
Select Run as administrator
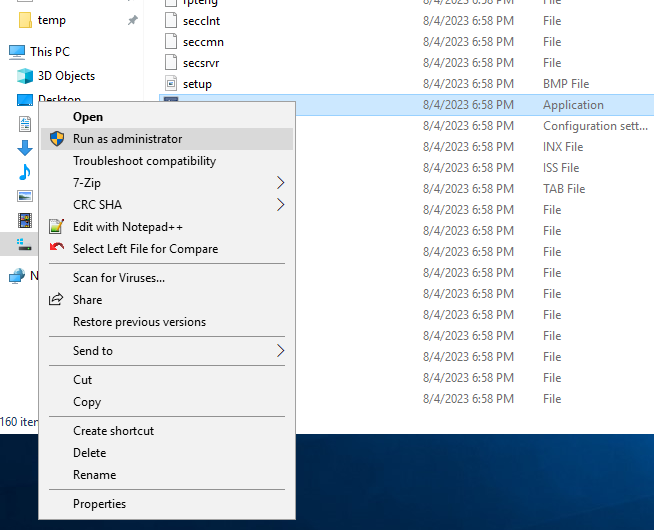[x=167, y=139]
